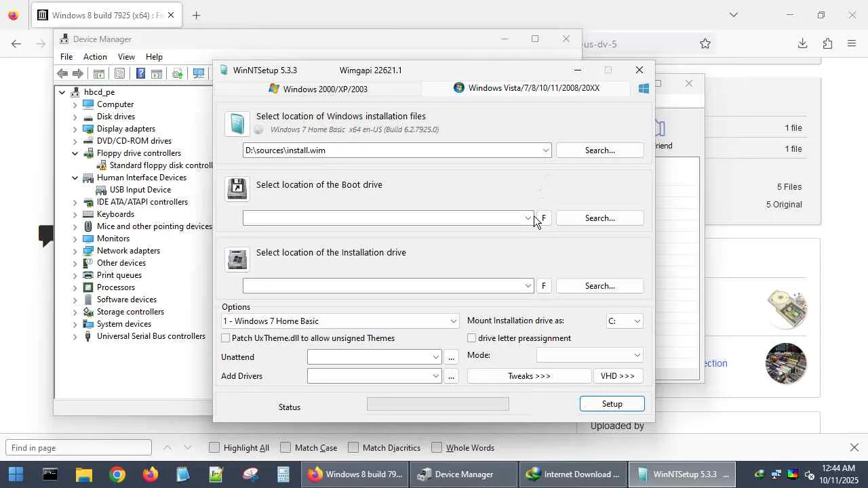The height and width of the screenshot is (488, 868).
Task: Click the Back arrow in Device Manager toolbar
Action: coord(62,74)
